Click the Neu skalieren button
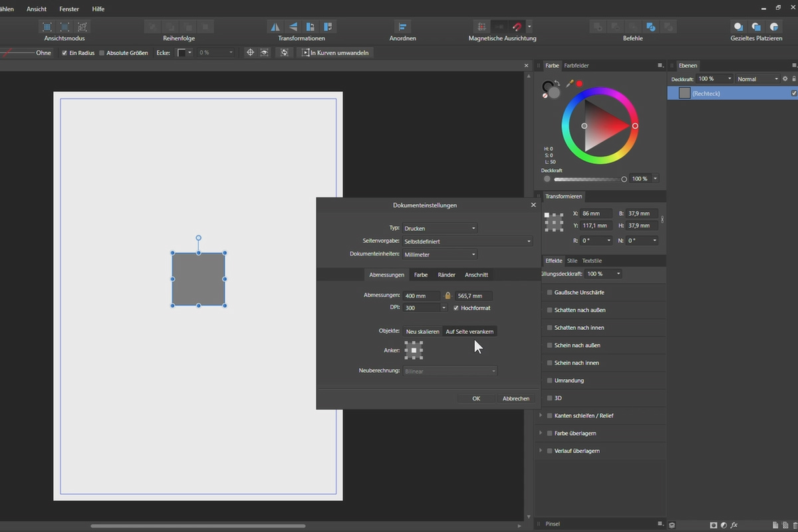The image size is (798, 532). (422, 331)
